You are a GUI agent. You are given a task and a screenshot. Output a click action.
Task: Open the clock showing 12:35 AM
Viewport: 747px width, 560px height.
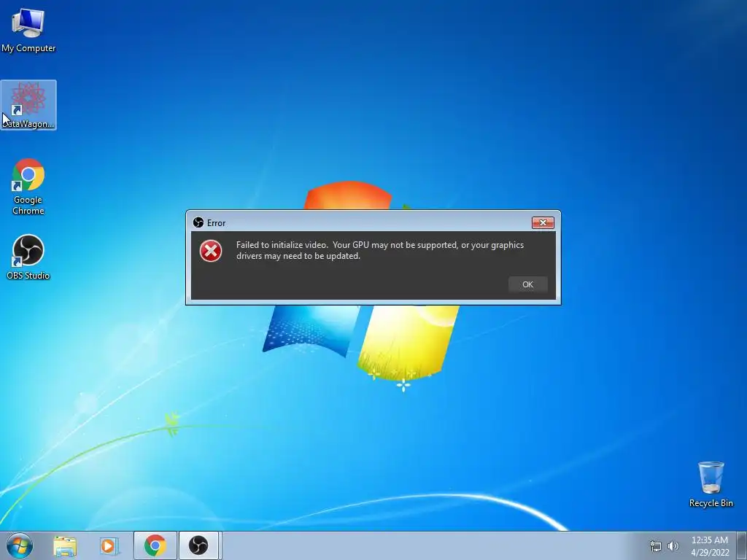(710, 545)
